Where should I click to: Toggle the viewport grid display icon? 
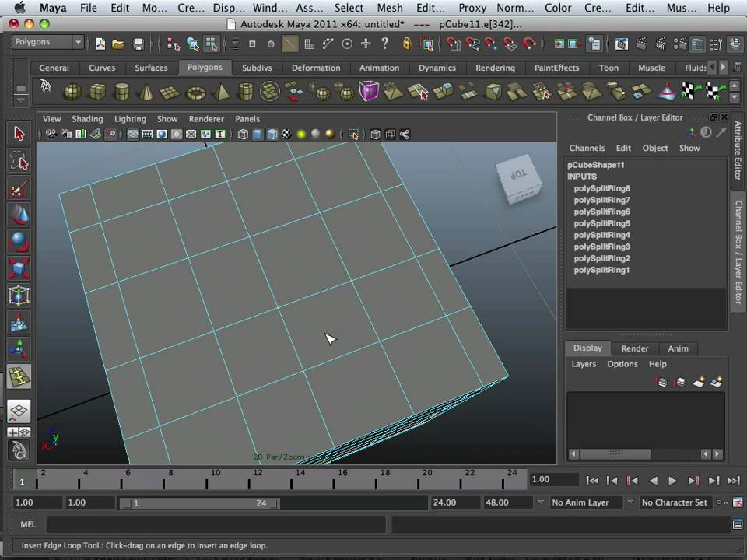pyautogui.click(x=132, y=135)
